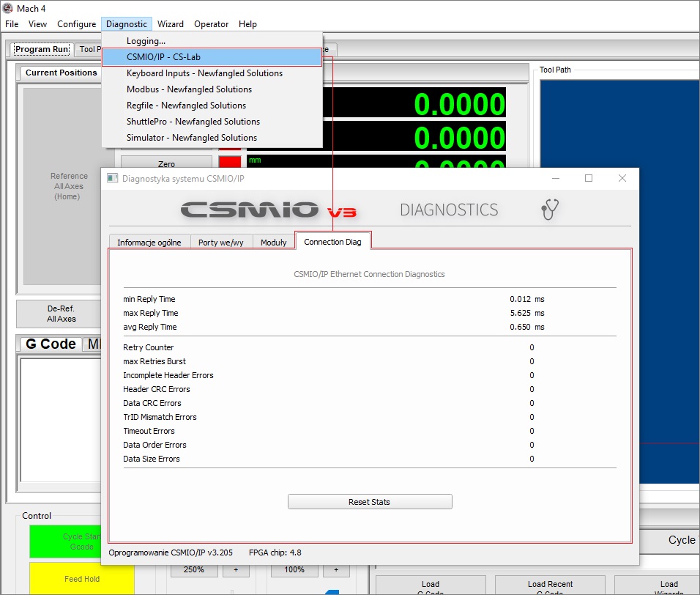Click the second axis DRO 0.0000
The width and height of the screenshot is (700, 595).
pyautogui.click(x=459, y=138)
